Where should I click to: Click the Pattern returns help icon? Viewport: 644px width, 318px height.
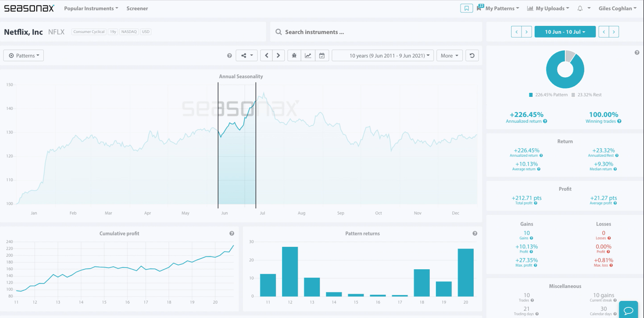coord(475,233)
